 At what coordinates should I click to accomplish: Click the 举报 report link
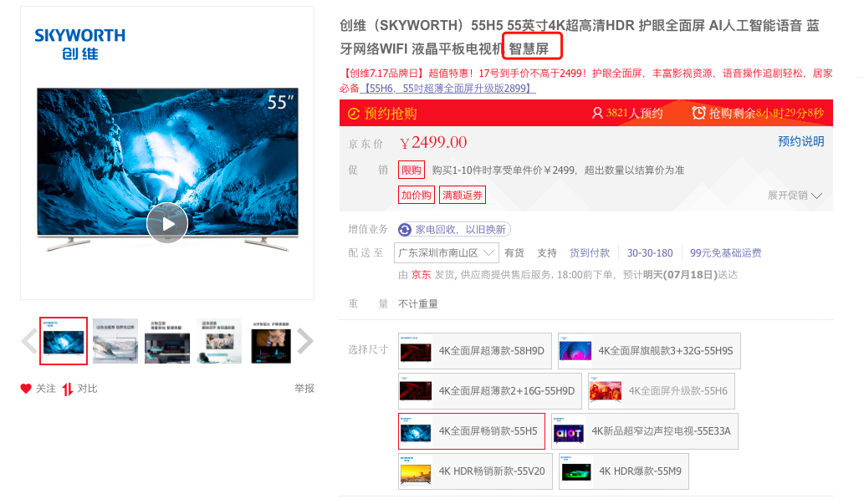[x=304, y=389]
